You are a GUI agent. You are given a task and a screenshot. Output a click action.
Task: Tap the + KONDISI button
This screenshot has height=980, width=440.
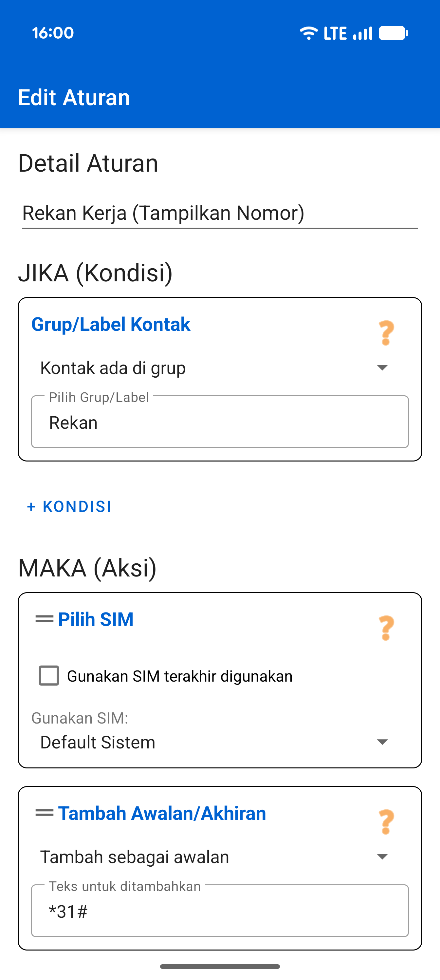(x=69, y=506)
